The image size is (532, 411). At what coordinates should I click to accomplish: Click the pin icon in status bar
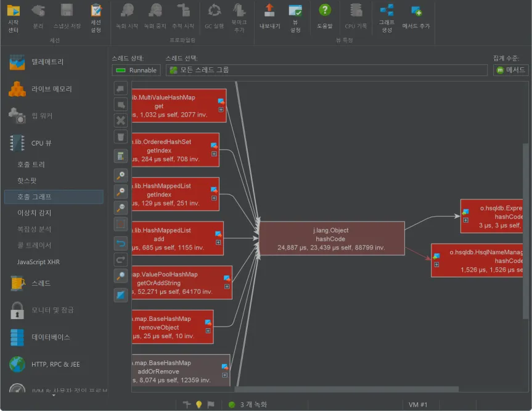point(187,404)
